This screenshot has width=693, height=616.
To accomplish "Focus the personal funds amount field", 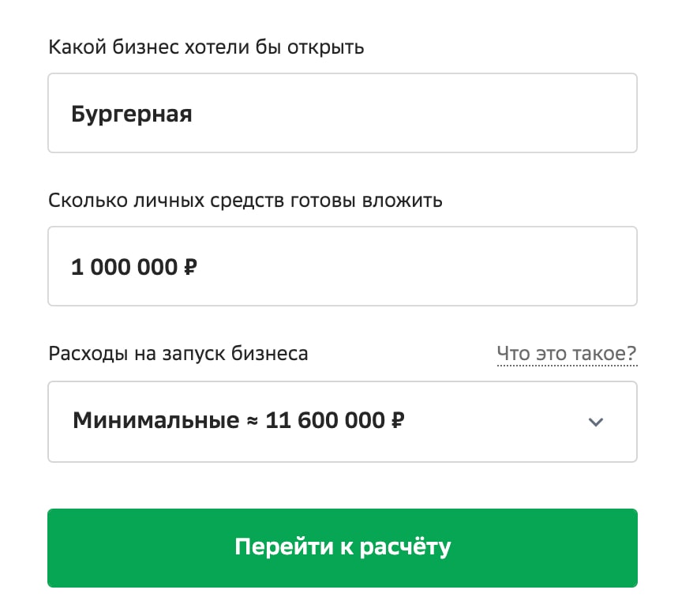I will pyautogui.click(x=342, y=266).
